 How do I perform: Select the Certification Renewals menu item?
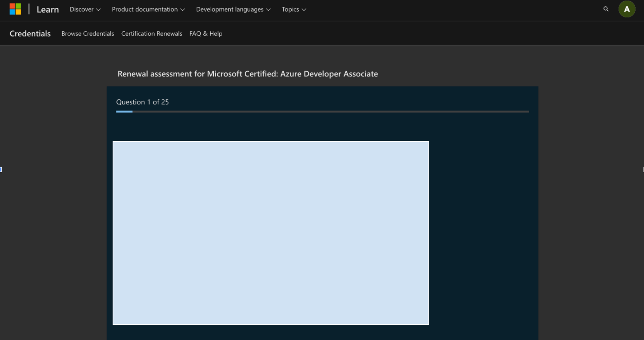(x=152, y=34)
